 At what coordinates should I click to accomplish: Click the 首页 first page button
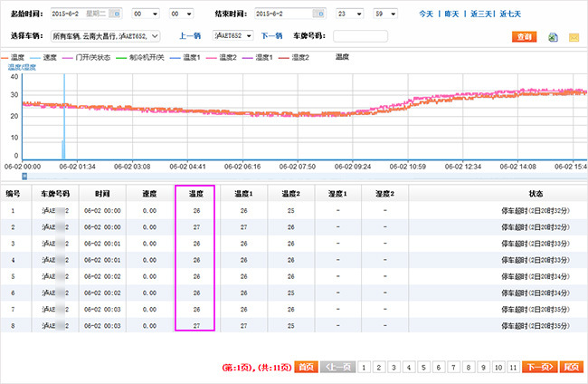307,367
